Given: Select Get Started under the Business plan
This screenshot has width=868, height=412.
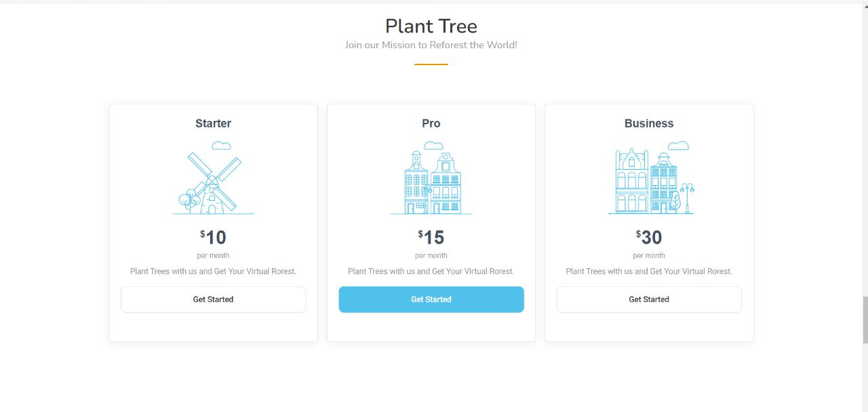Looking at the screenshot, I should click(x=649, y=299).
